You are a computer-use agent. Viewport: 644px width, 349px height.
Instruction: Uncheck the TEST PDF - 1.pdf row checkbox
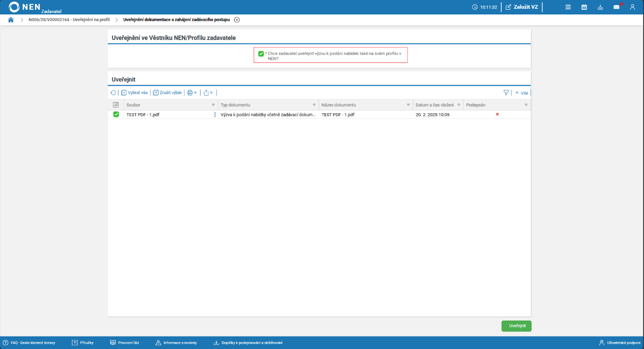click(x=116, y=114)
